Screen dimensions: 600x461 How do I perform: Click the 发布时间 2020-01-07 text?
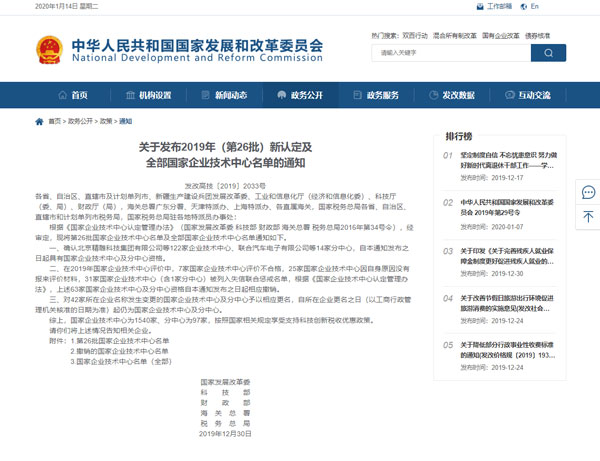(492, 227)
